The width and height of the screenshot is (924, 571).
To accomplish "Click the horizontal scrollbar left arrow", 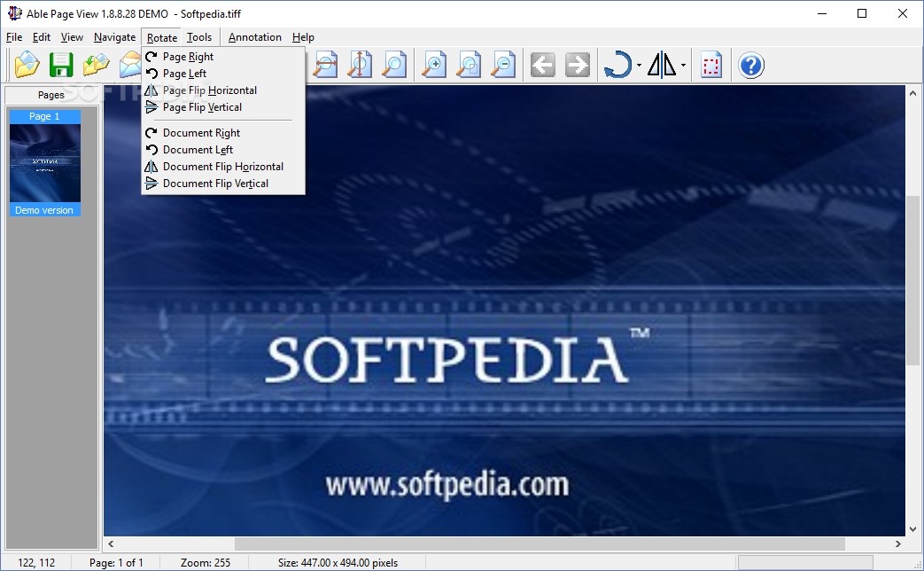I will pyautogui.click(x=111, y=544).
